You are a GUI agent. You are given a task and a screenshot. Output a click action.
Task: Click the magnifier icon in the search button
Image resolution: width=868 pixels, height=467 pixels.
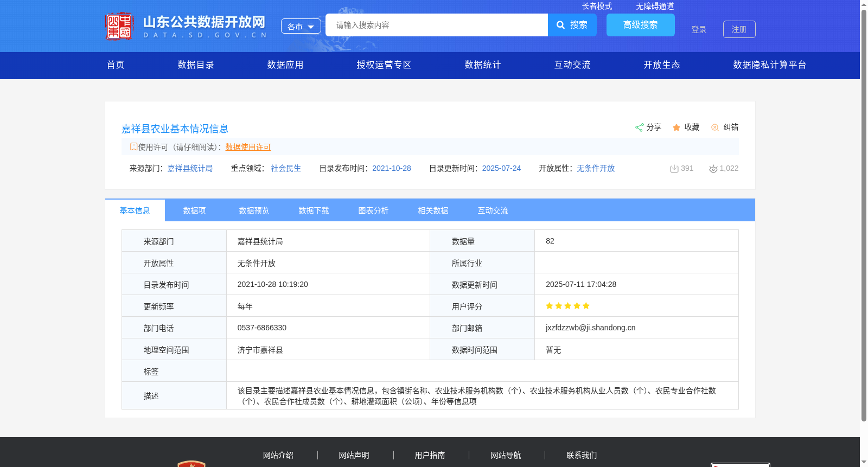(x=561, y=25)
